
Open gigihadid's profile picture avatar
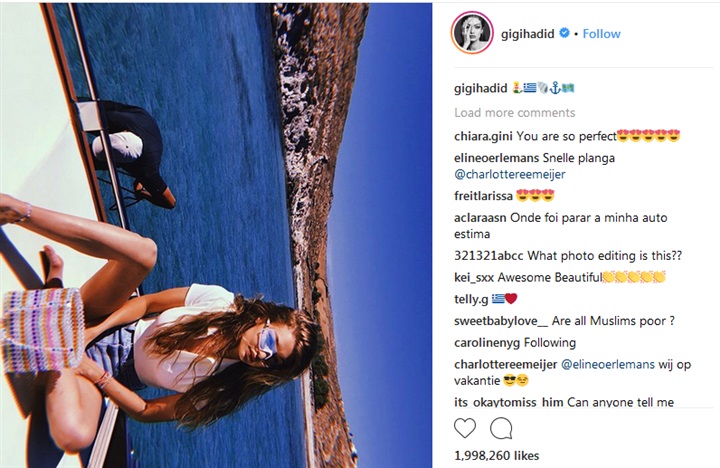point(472,33)
